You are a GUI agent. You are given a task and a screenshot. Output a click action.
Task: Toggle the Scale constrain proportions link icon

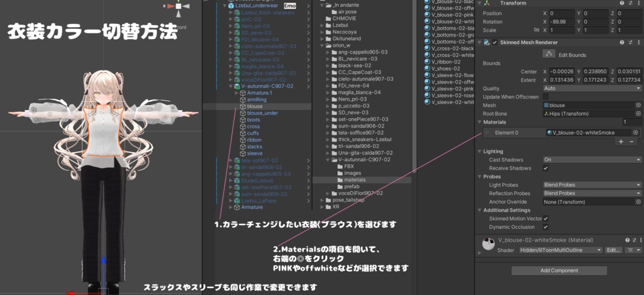pos(536,30)
